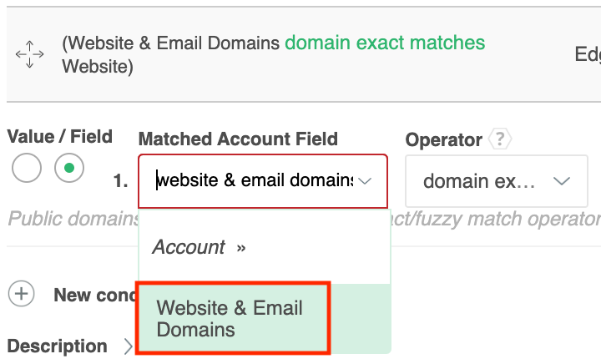Image resolution: width=601 pixels, height=364 pixels.
Task: Click the truncated 'Edg' text at top right
Action: pyautogui.click(x=587, y=55)
